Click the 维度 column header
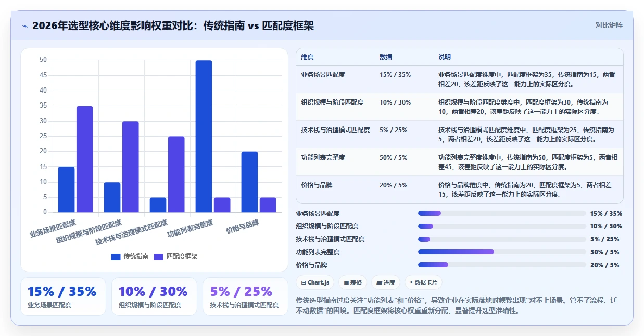644x336 pixels. pyautogui.click(x=307, y=57)
